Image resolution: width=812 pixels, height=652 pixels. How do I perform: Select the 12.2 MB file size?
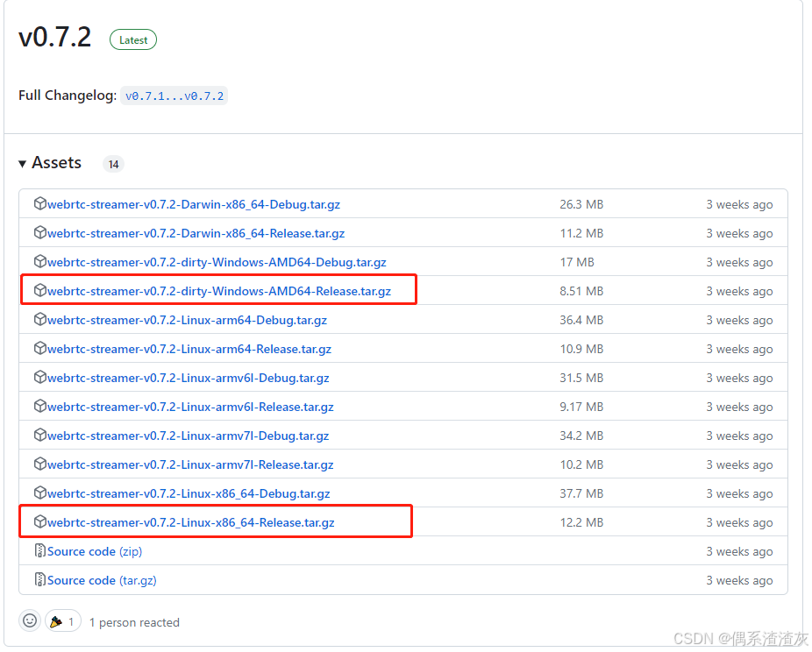(x=581, y=522)
